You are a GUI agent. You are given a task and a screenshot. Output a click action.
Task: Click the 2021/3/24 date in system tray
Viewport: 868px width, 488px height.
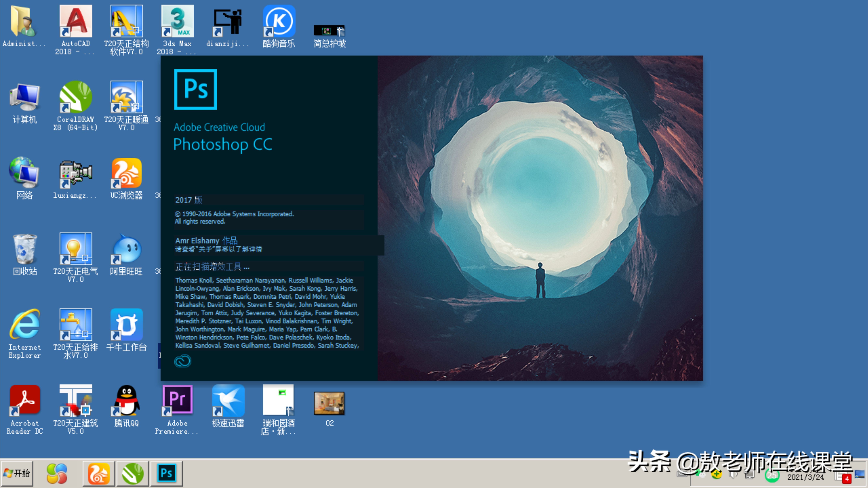click(x=805, y=477)
